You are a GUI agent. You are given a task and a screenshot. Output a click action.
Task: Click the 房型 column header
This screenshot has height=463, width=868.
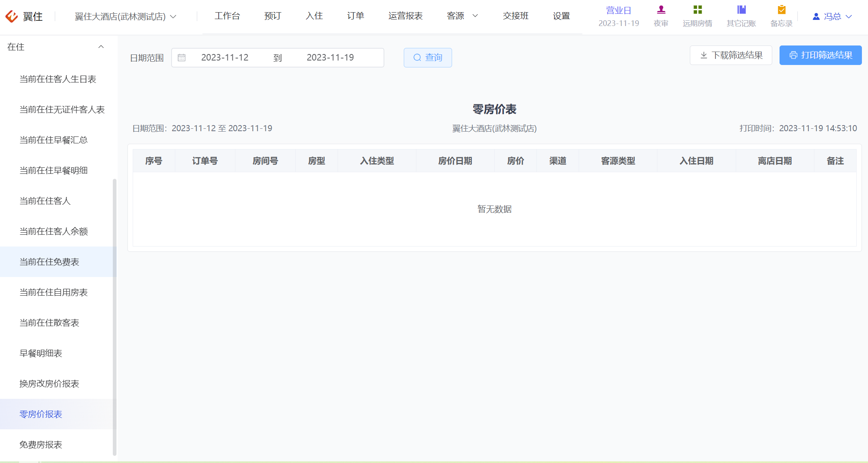[x=317, y=161]
